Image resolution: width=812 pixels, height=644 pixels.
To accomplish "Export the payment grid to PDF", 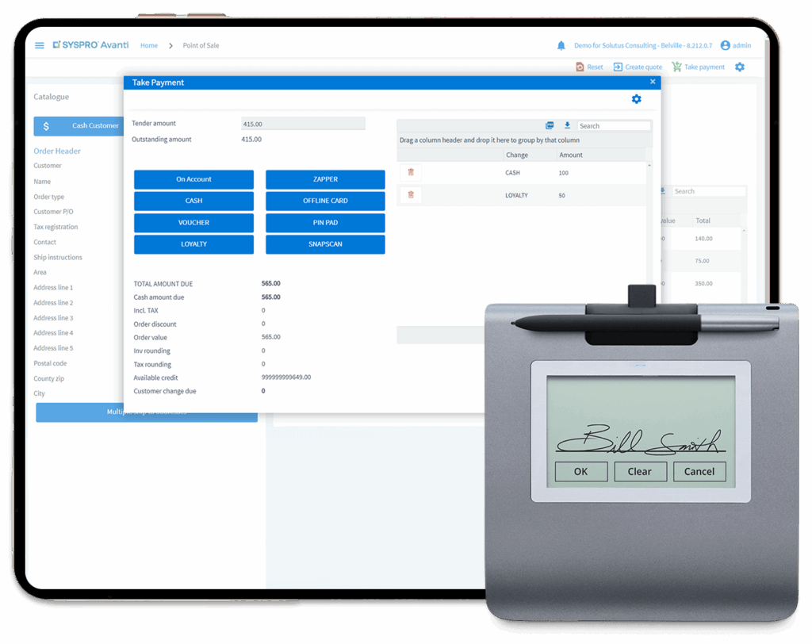I will pyautogui.click(x=550, y=125).
